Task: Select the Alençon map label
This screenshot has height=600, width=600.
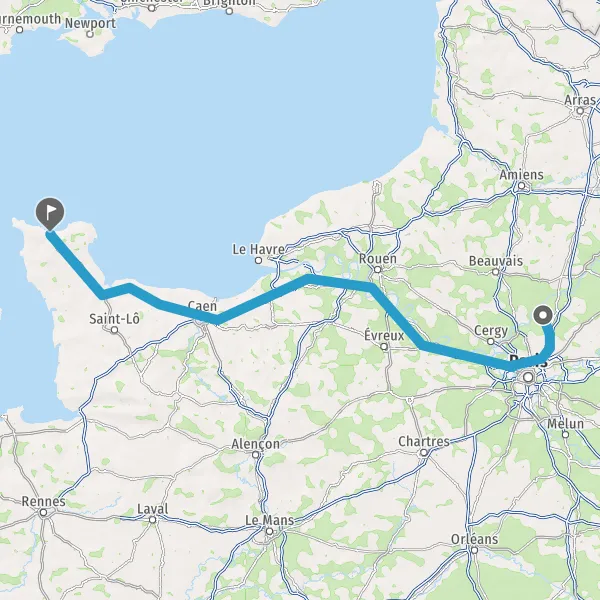Action: pyautogui.click(x=255, y=444)
